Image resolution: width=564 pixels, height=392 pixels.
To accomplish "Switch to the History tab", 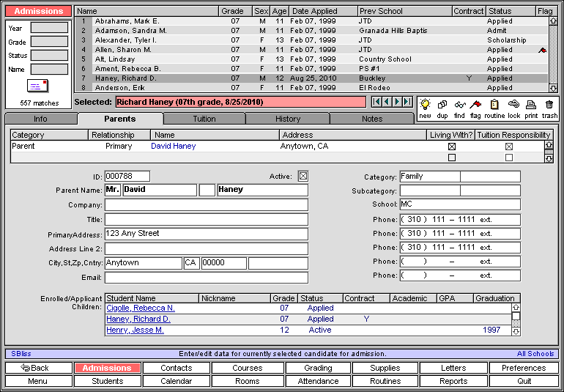I will (288, 119).
